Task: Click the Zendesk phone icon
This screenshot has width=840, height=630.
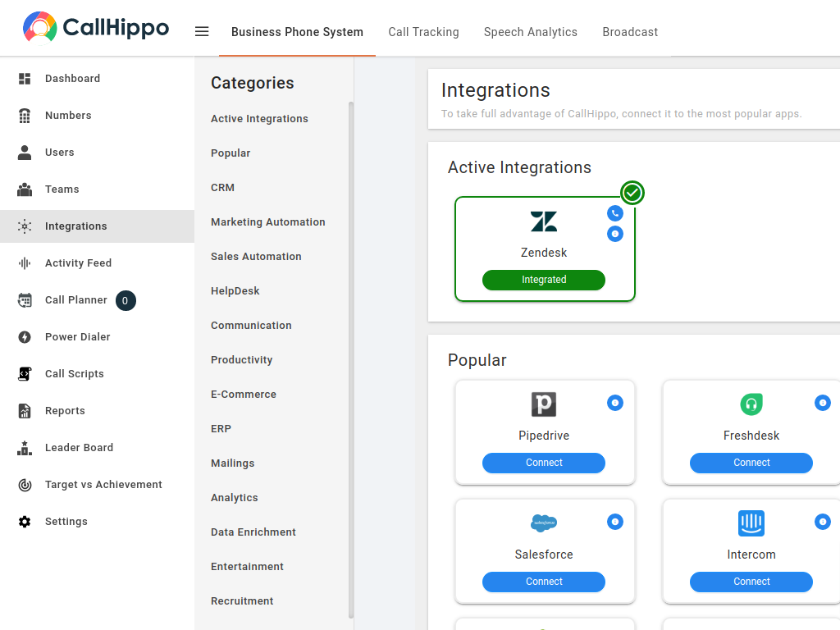Action: click(615, 213)
